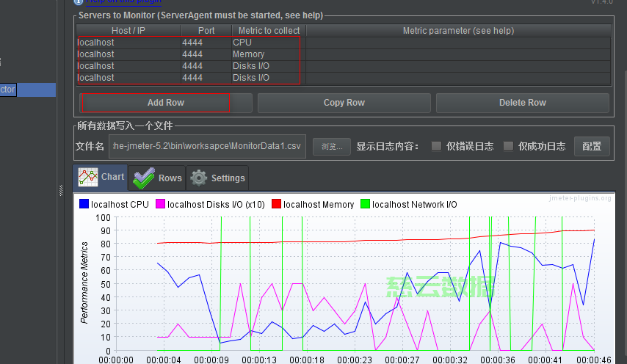Click the 浏览 browse button
Screen dimensions: 627x364
[x=331, y=146]
